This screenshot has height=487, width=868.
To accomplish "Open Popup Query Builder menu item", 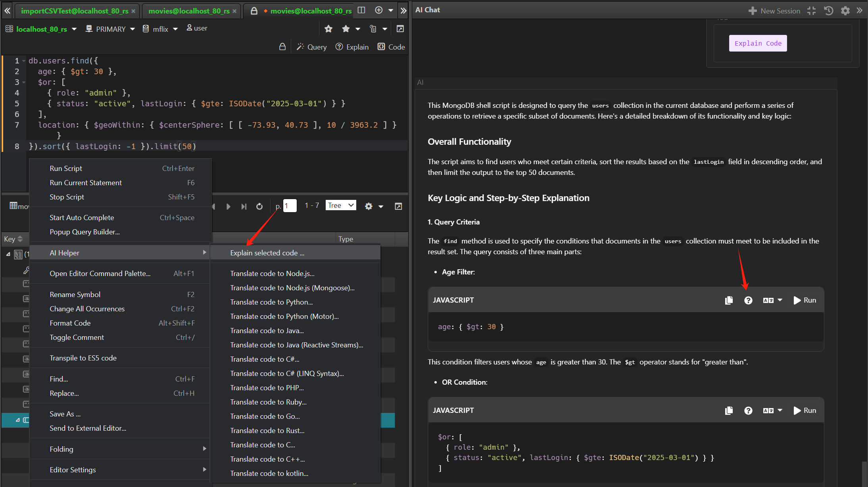I will 121,232.
